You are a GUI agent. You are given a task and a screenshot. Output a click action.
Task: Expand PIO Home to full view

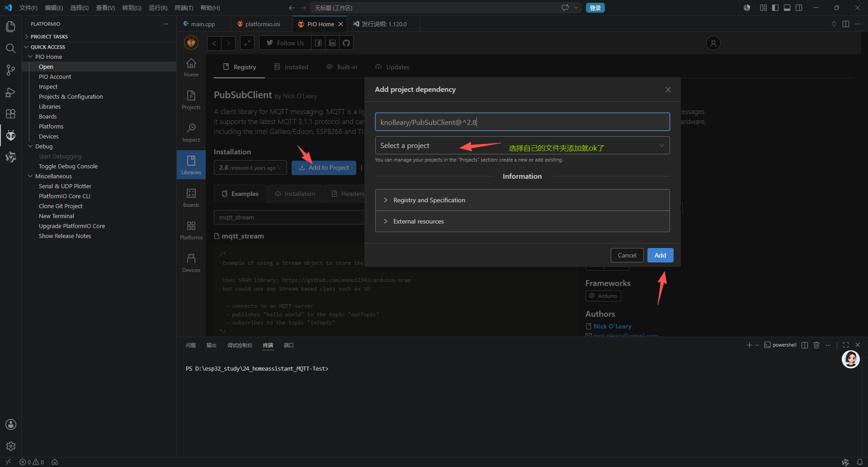coord(247,43)
